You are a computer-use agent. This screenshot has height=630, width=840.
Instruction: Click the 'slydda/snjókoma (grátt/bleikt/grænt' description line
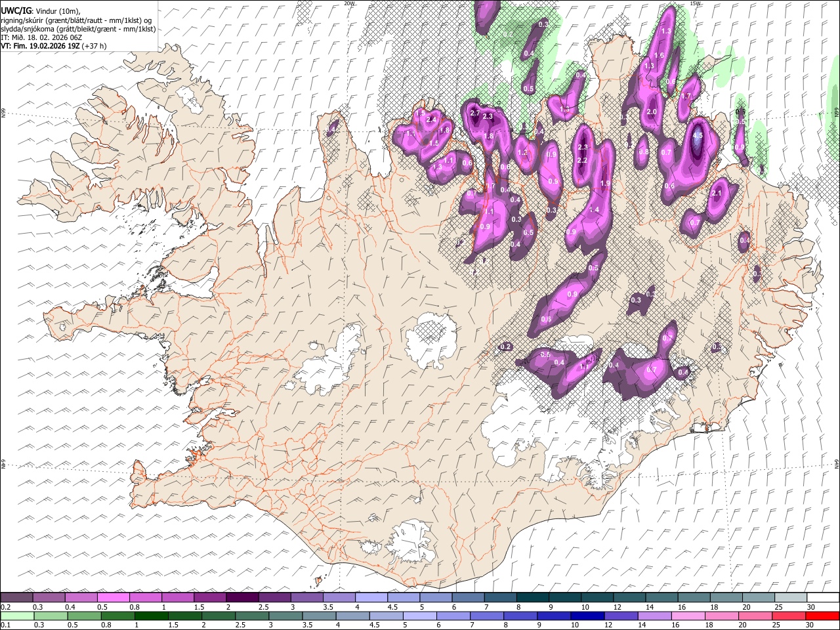[78, 29]
